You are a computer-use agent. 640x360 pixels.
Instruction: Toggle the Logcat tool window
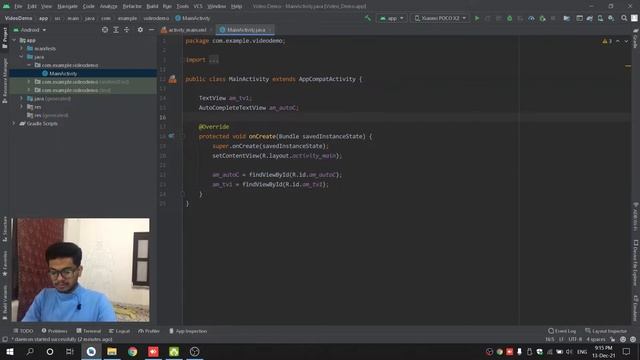point(119,331)
